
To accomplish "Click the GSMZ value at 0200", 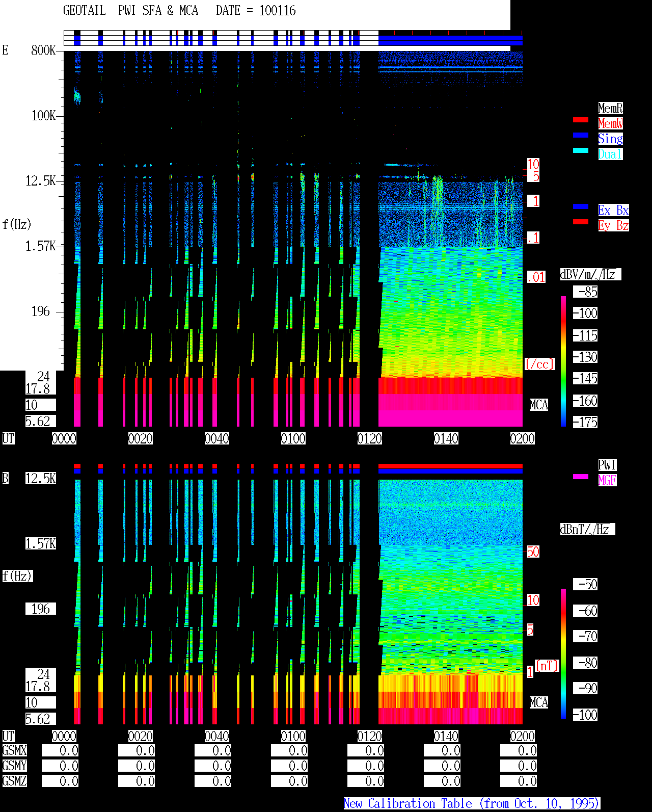I will coord(519,781).
